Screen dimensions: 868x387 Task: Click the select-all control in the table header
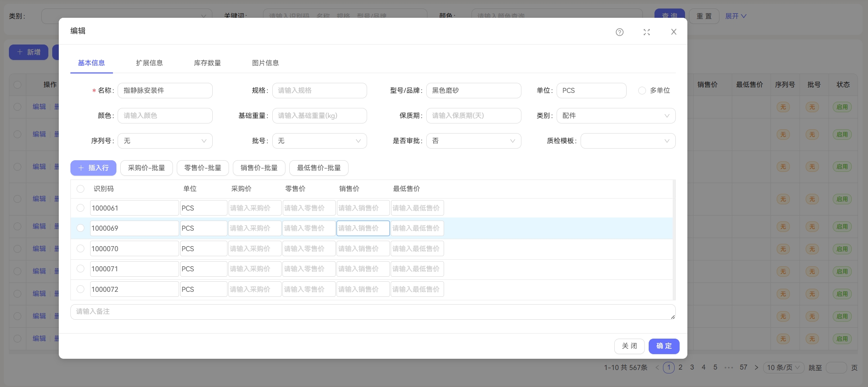coord(80,188)
